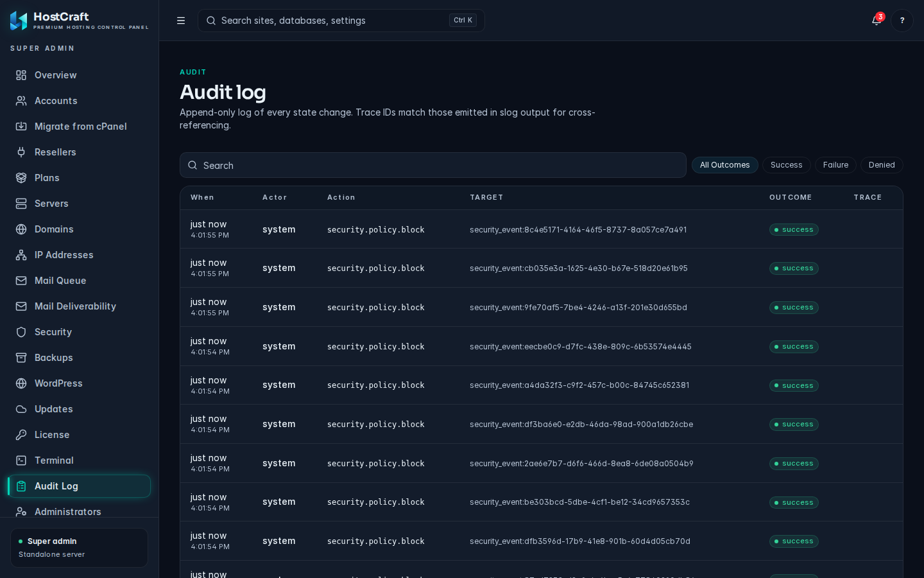The image size is (924, 578).
Task: Focus the audit log Search field
Action: point(433,165)
